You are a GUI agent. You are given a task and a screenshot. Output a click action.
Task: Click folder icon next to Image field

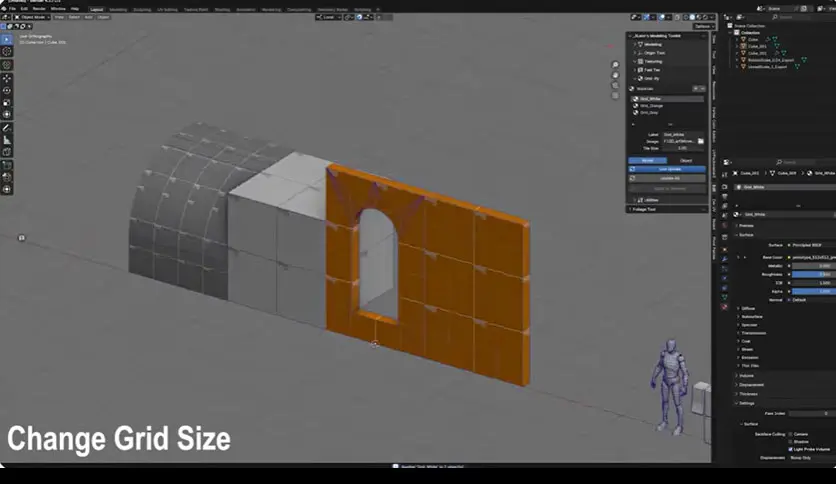[701, 141]
